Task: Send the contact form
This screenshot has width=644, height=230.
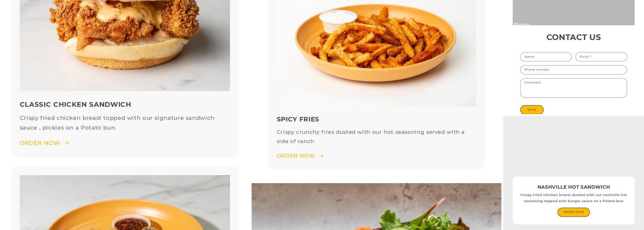Action: point(532,109)
